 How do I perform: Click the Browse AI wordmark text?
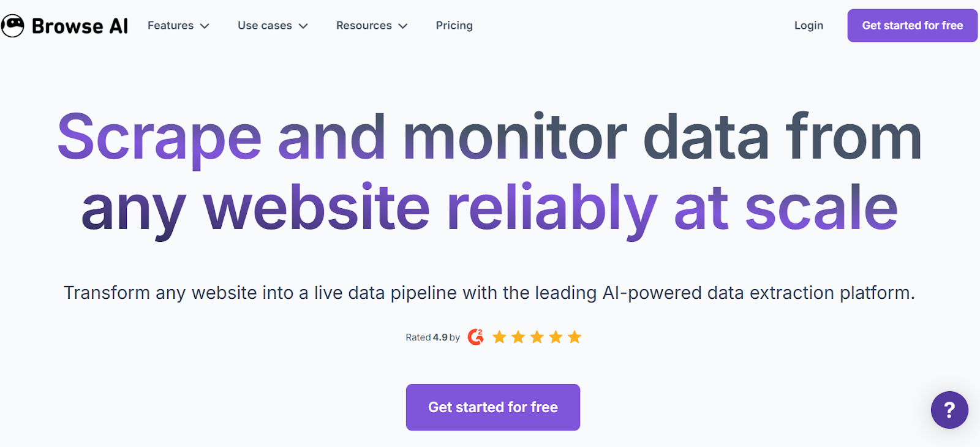coord(80,26)
